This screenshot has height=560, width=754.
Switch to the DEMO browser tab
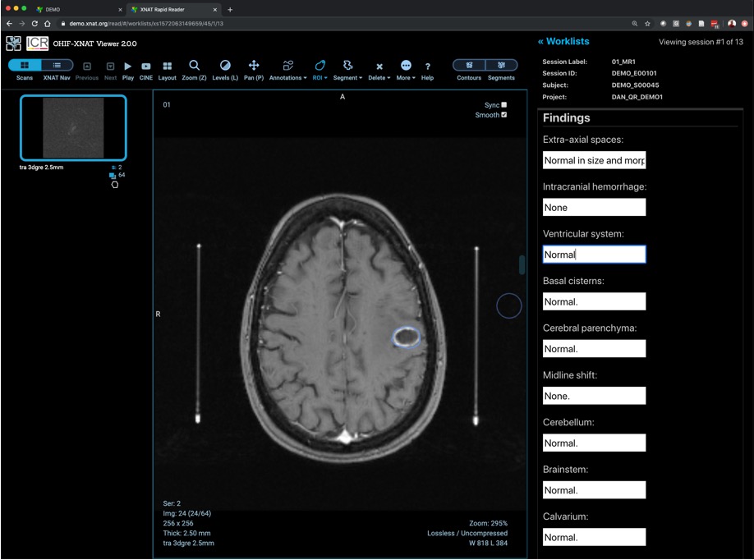(x=78, y=9)
